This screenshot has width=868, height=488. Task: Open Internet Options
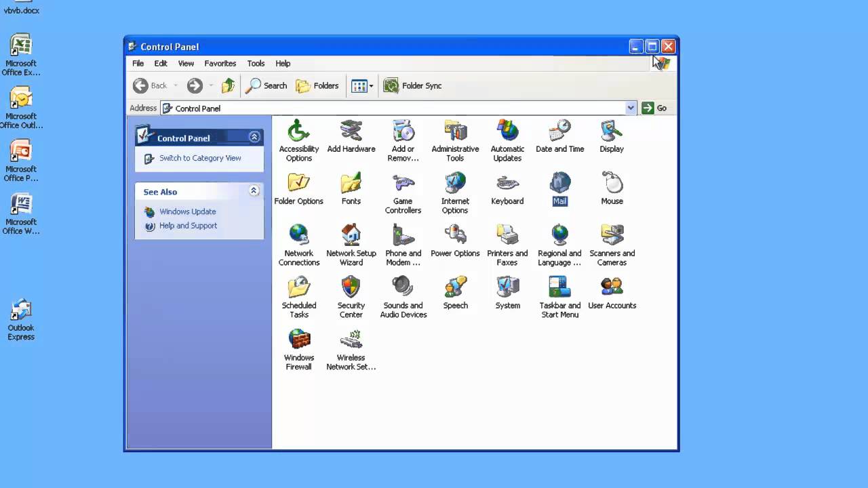pyautogui.click(x=455, y=192)
